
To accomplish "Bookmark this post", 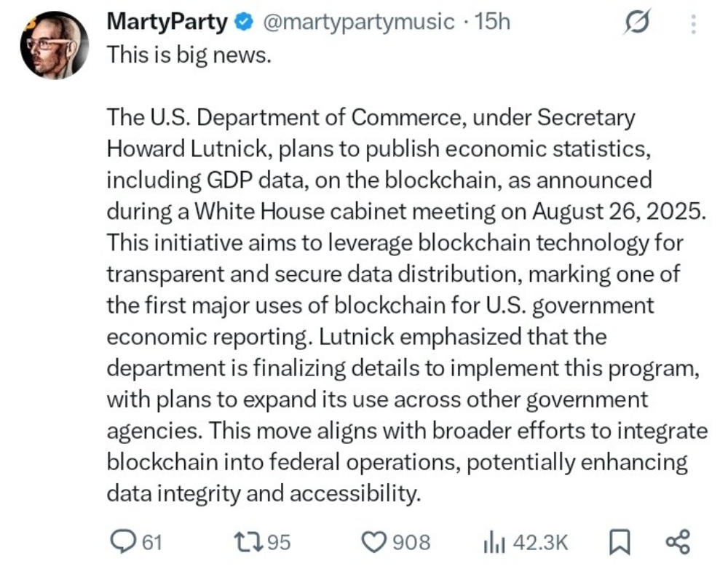I will tap(620, 542).
